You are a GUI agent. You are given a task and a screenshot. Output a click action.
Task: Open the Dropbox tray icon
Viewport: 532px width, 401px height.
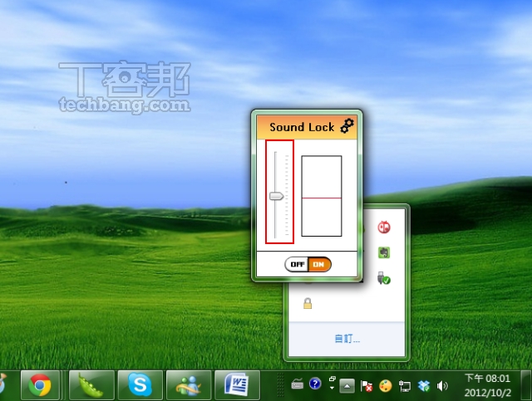click(424, 385)
